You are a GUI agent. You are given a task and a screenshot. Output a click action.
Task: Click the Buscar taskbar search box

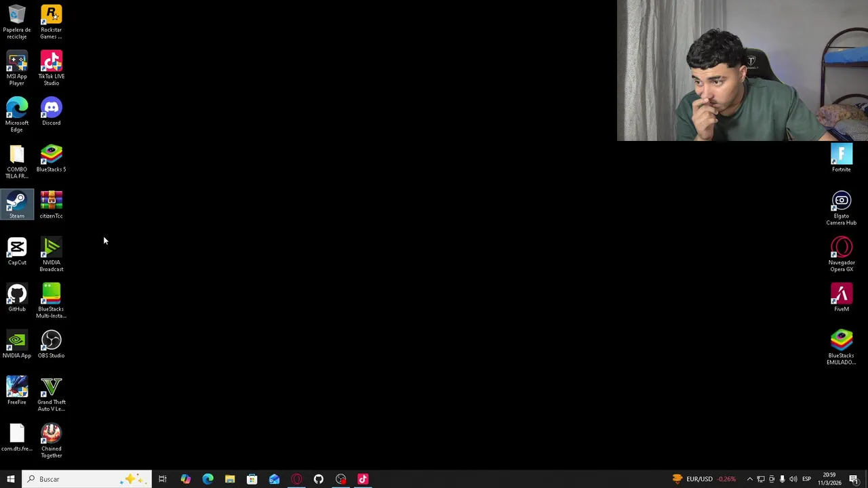(x=87, y=479)
